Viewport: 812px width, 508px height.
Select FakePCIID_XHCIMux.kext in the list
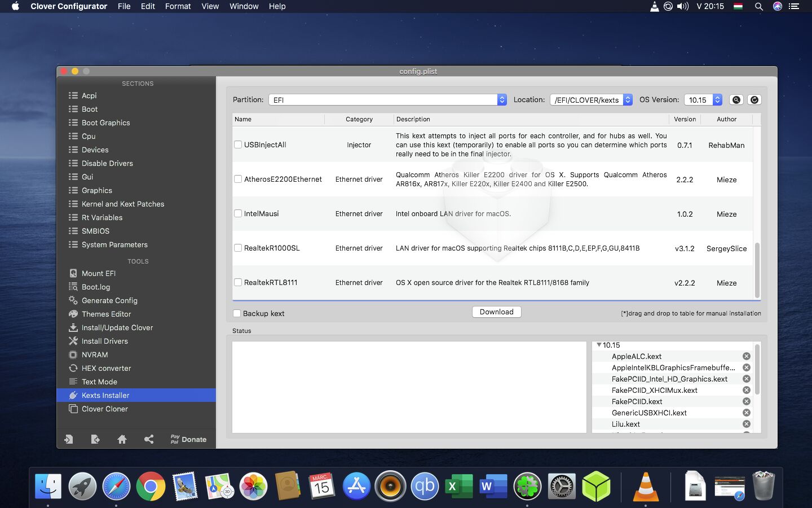[x=654, y=390]
